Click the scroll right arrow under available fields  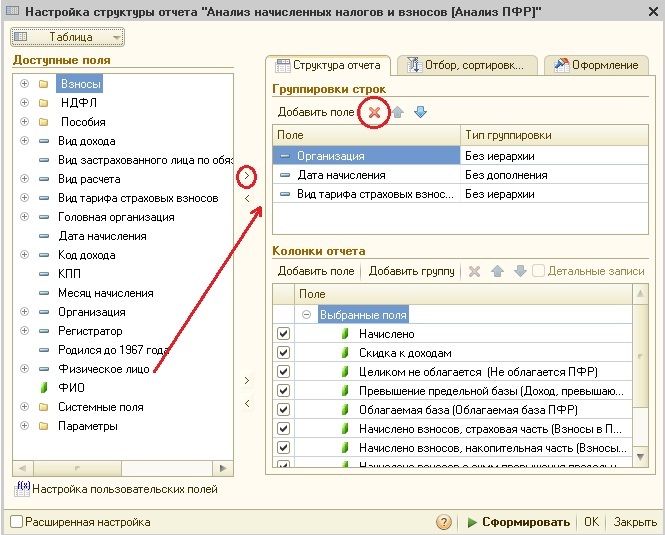click(x=223, y=468)
